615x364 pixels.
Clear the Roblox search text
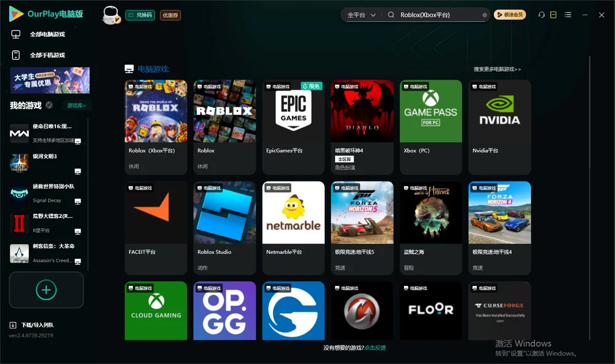coord(485,15)
